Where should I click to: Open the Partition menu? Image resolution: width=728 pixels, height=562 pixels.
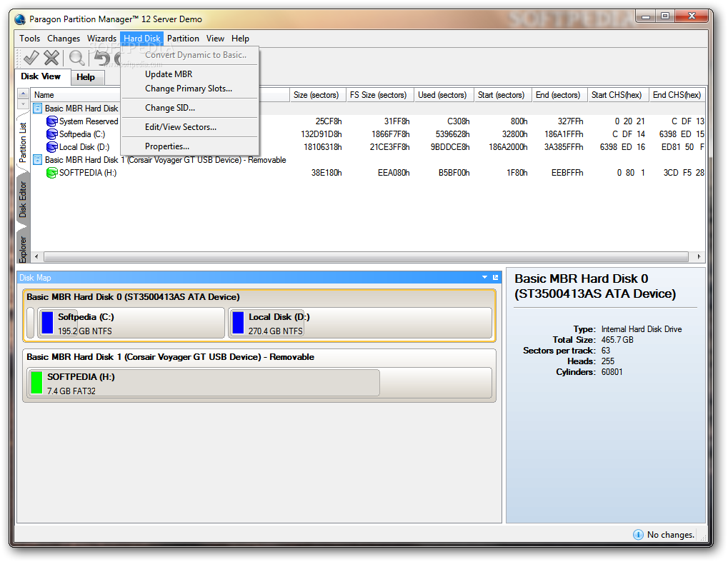[183, 39]
